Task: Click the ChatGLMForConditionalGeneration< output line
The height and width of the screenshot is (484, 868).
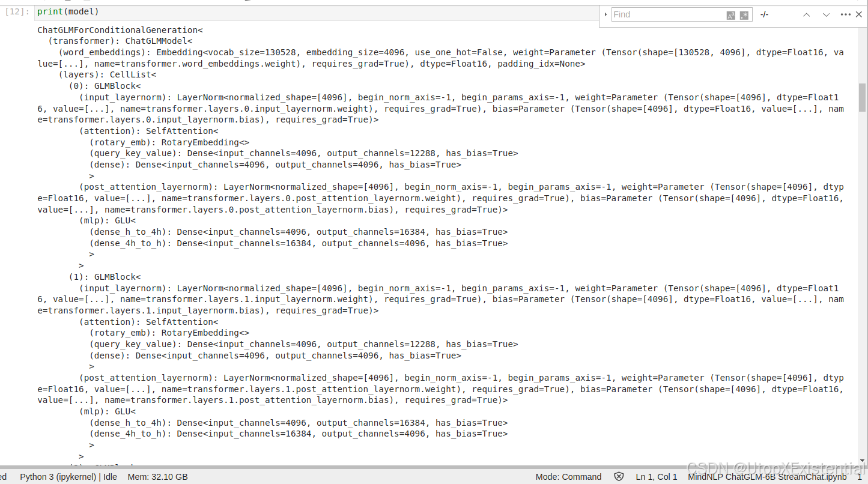Action: [120, 30]
